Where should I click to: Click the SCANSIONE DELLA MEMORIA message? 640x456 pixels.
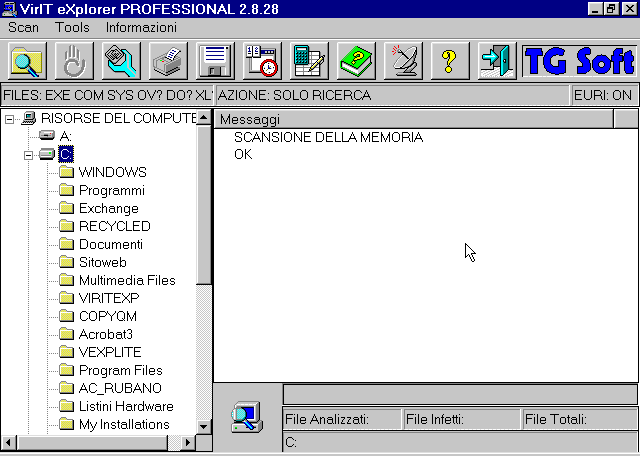tap(329, 137)
